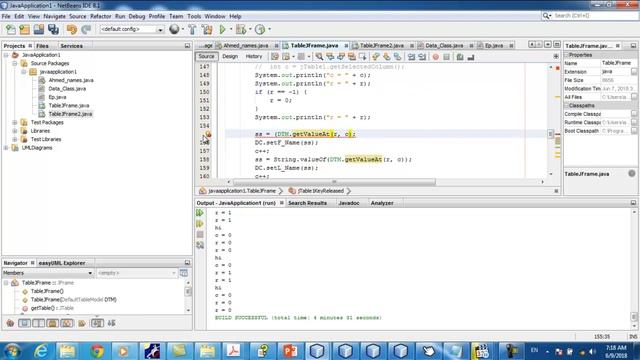This screenshot has width=640, height=360.
Task: Toggle Fully Qualified Names filter in Navigator
Action: (82, 323)
